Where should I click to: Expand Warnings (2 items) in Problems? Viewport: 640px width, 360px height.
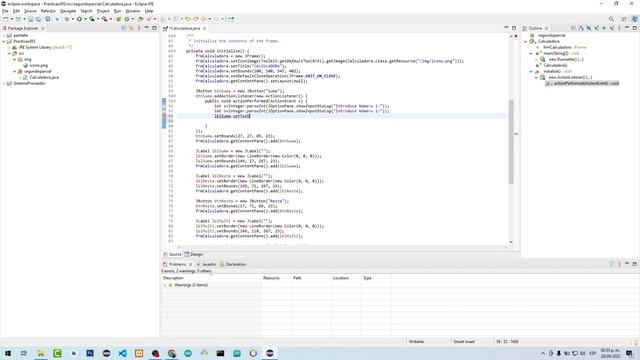tap(165, 285)
